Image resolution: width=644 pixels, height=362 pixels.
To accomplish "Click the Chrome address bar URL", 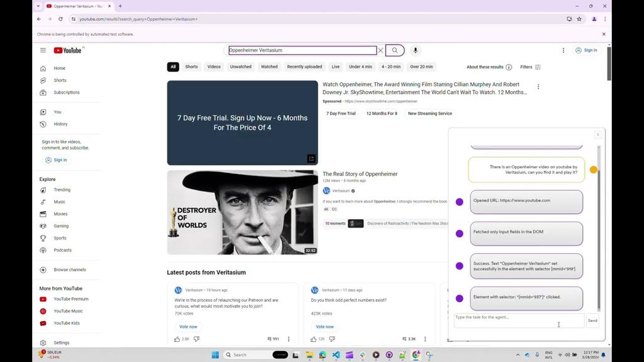I will pos(138,19).
